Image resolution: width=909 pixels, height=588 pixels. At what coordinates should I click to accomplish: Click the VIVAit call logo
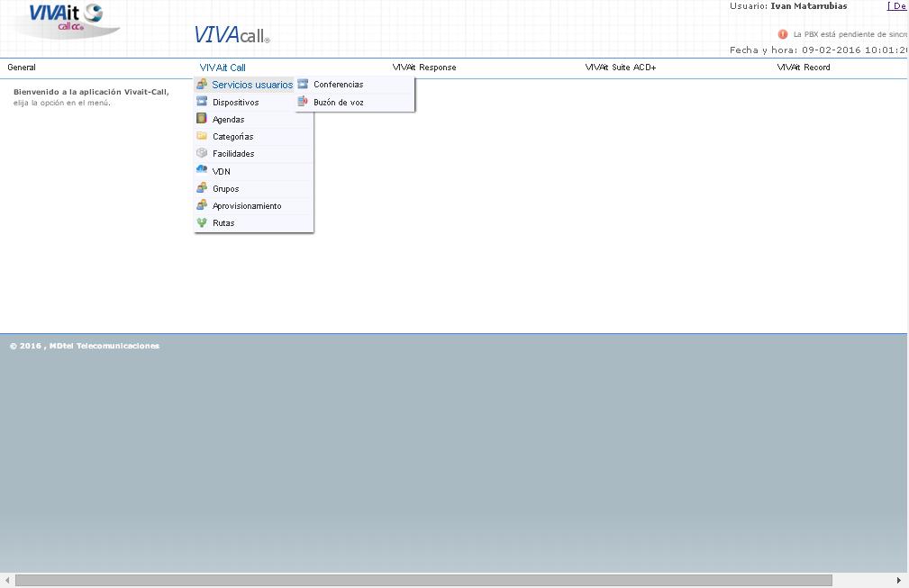66,19
